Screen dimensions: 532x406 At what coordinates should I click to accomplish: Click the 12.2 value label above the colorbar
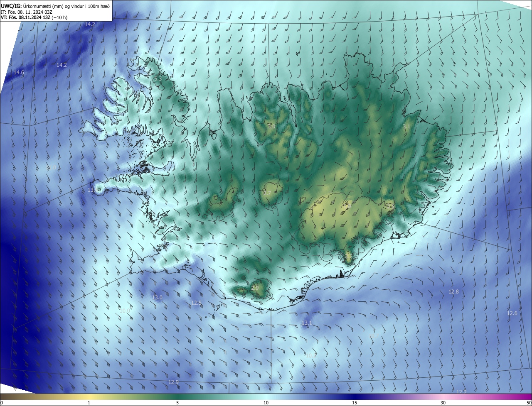coord(461,391)
